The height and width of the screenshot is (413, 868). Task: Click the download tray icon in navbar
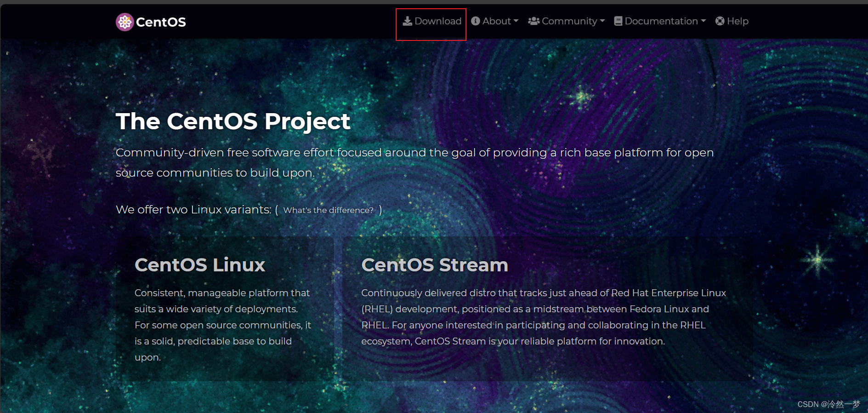tap(408, 21)
